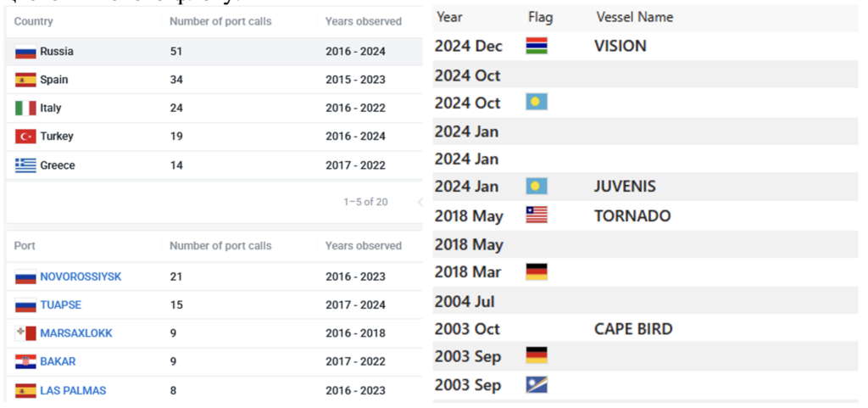868x408 pixels.
Task: Open the TUAPSE port link
Action: (60, 305)
